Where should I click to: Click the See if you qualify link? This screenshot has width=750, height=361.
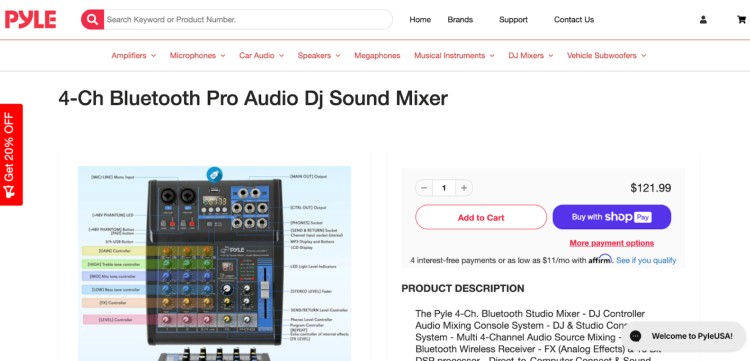tap(646, 260)
